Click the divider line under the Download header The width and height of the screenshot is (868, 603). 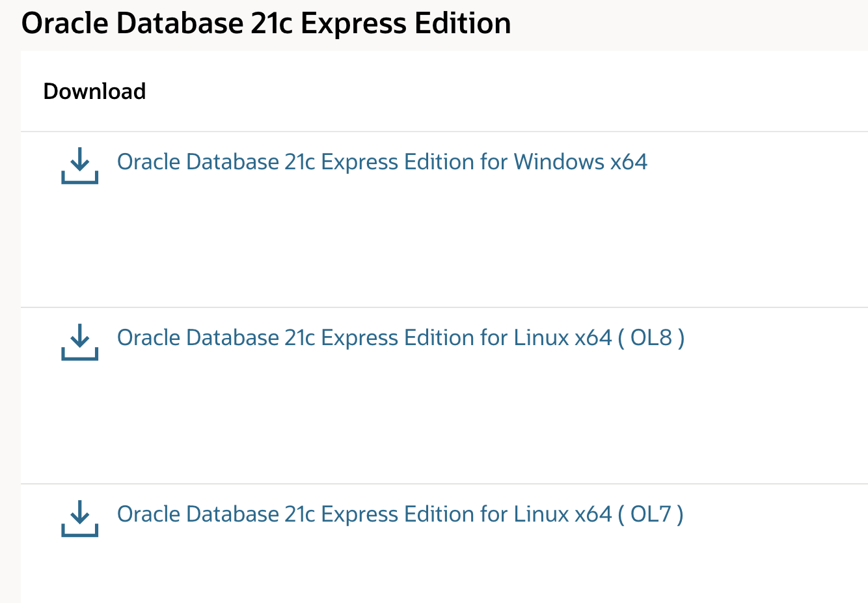click(444, 132)
